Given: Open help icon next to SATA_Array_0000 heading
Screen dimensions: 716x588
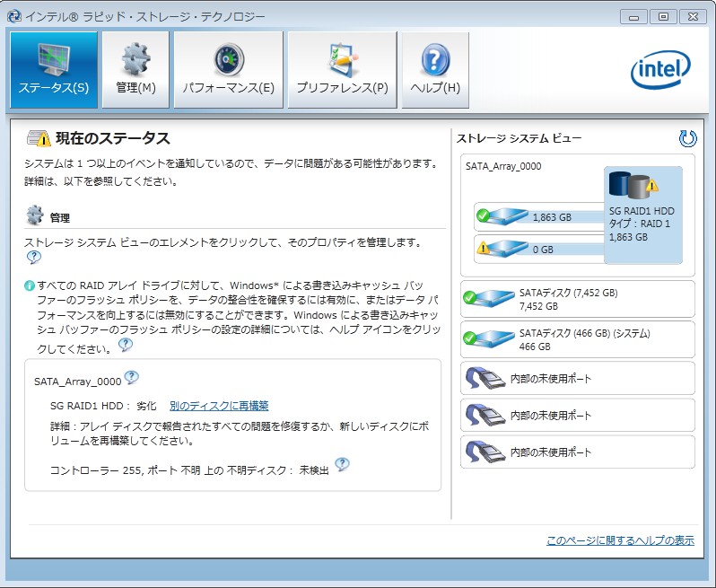Looking at the screenshot, I should click(131, 378).
